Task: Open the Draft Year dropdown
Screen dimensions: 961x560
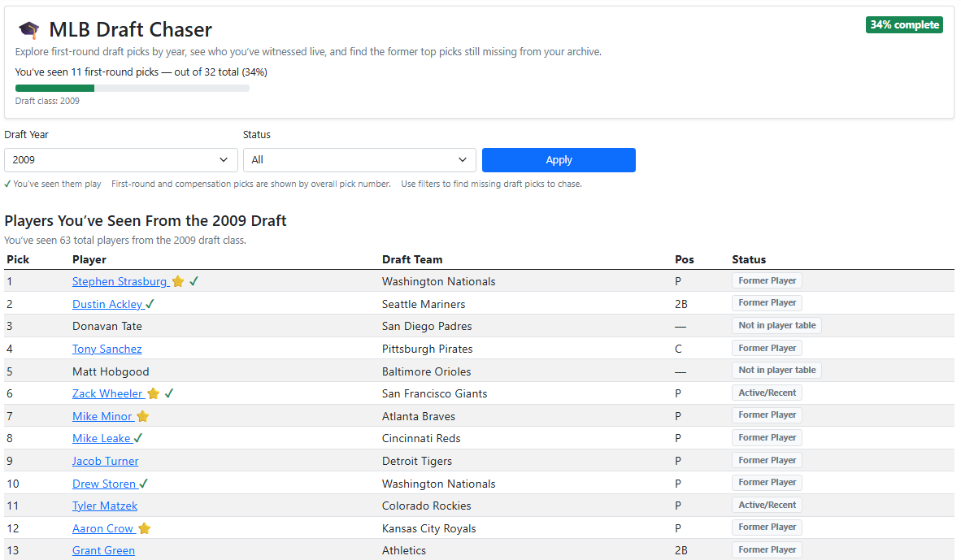Action: (121, 160)
